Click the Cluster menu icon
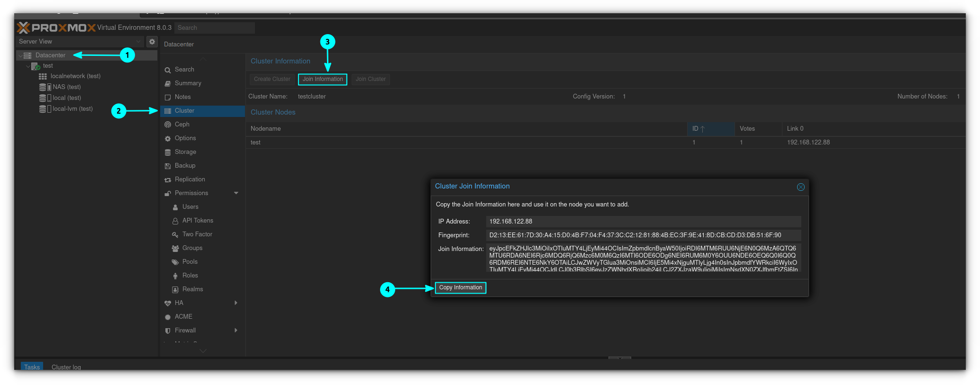Viewport: 980px width, 385px height. (x=168, y=111)
